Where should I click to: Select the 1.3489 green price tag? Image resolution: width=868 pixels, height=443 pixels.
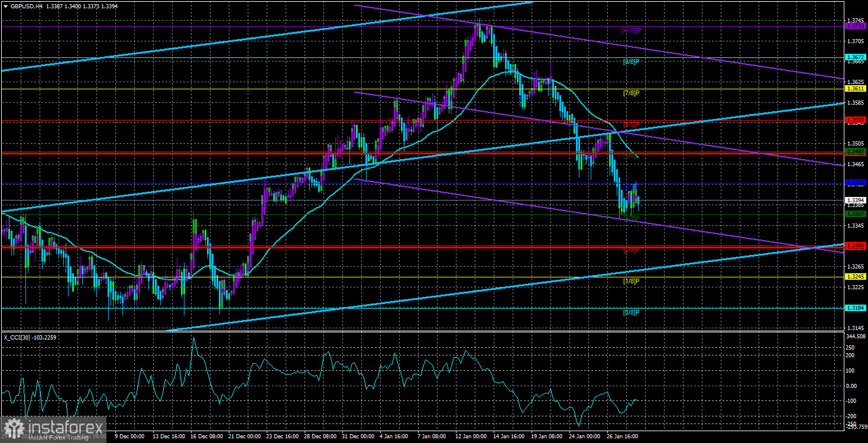coord(856,152)
